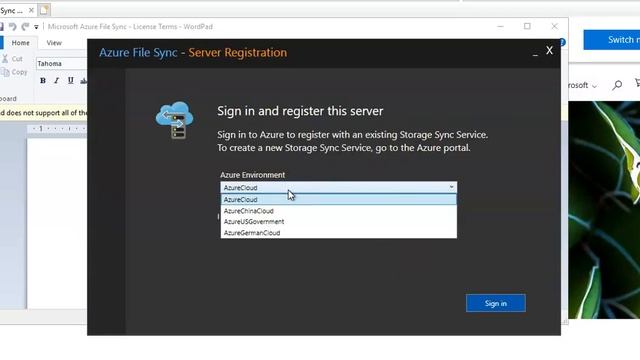The image size is (640, 360).
Task: Open a new browser tab
Action: pyautogui.click(x=44, y=10)
